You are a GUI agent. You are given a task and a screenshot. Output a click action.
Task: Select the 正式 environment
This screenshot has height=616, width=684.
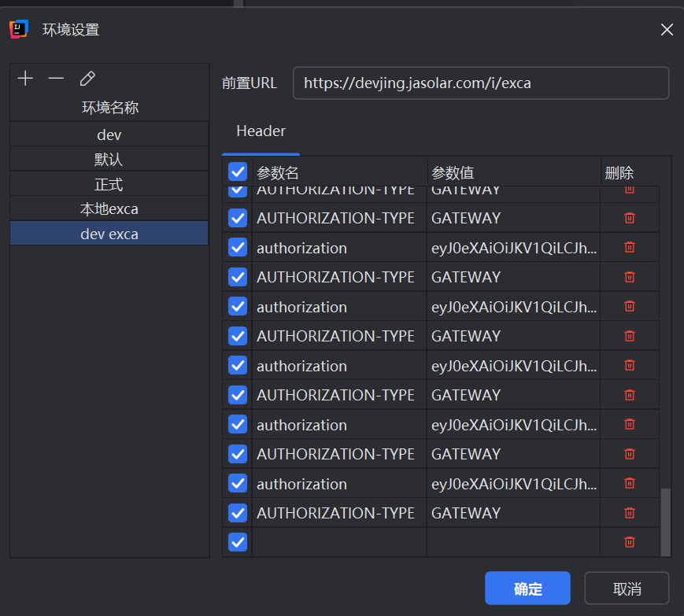(109, 184)
